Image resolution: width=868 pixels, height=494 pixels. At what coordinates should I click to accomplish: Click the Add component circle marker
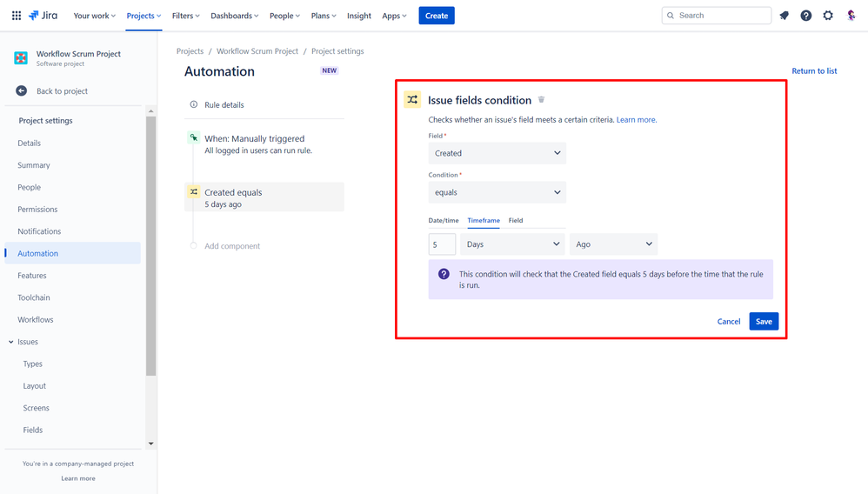coord(194,245)
